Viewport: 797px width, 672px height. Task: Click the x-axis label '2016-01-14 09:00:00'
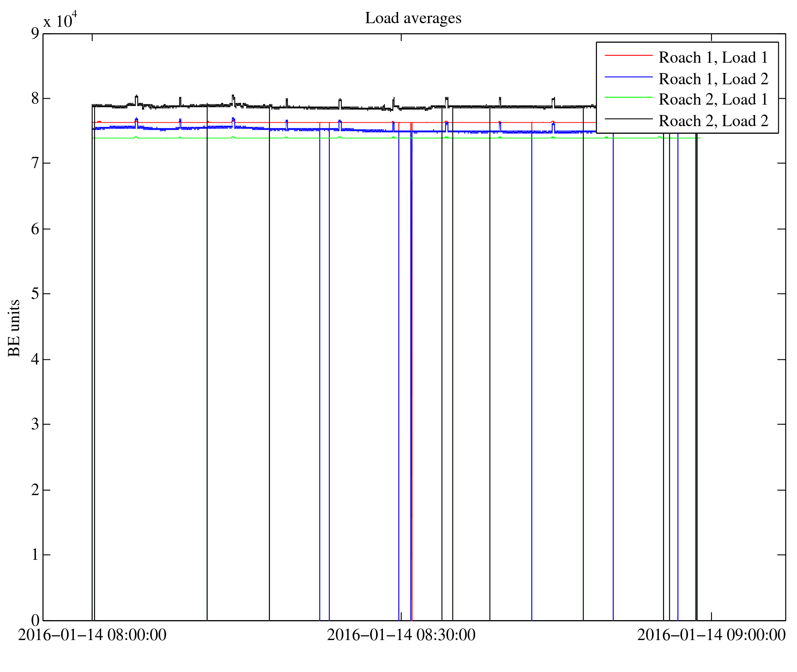(711, 635)
